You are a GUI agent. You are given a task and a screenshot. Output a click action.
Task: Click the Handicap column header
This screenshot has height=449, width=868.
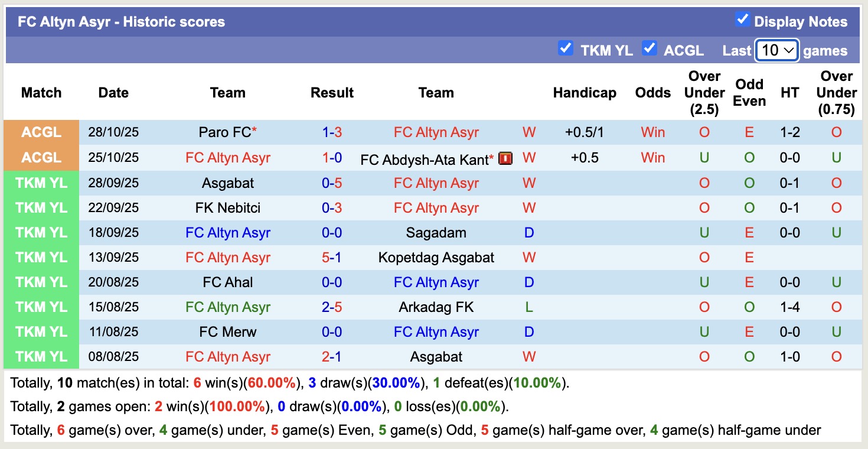(x=585, y=93)
